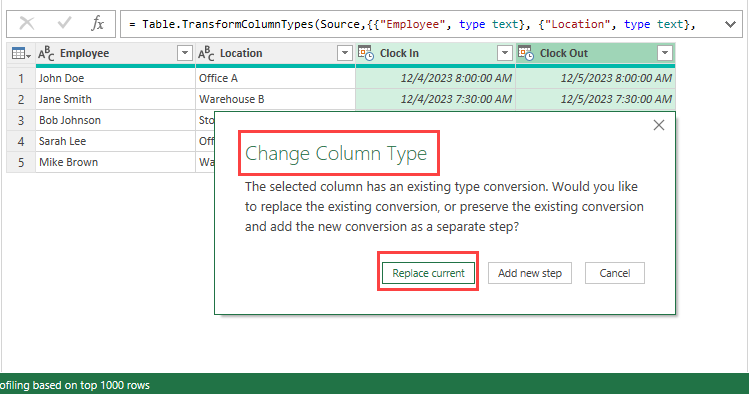Screen dimensions: 749x394
Task: Click the Clock In date/time type icon
Action: pyautogui.click(x=366, y=53)
